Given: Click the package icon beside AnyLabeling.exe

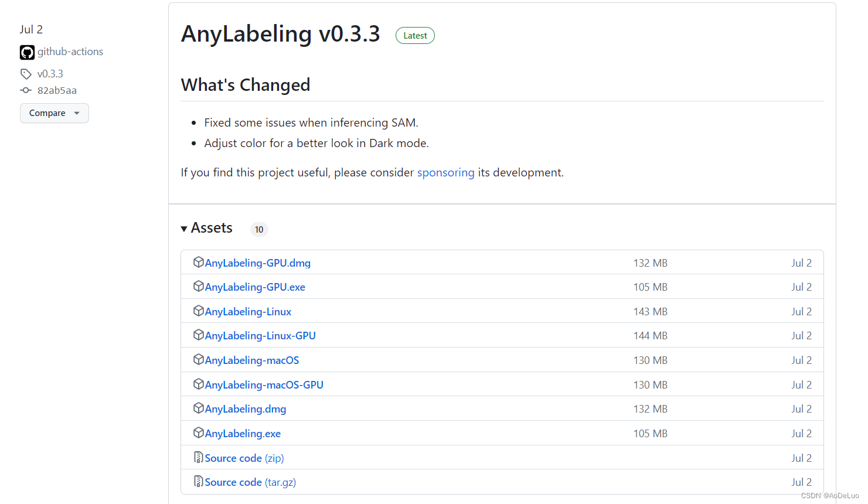Looking at the screenshot, I should (199, 433).
